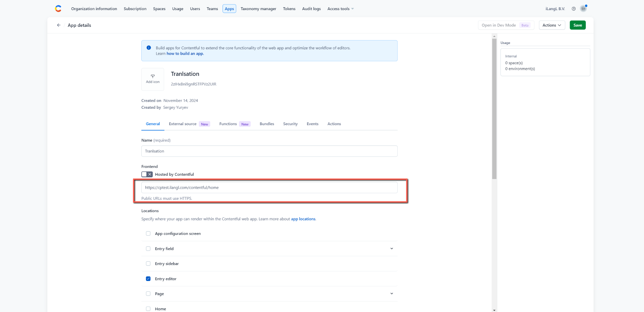644x312 pixels.
Task: Click Open in Dev Mode button
Action: click(506, 25)
